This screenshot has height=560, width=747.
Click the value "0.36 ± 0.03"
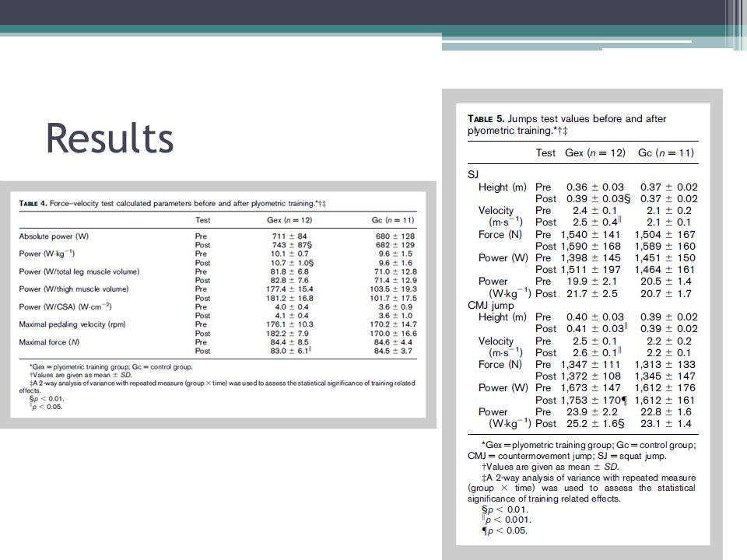[595, 187]
